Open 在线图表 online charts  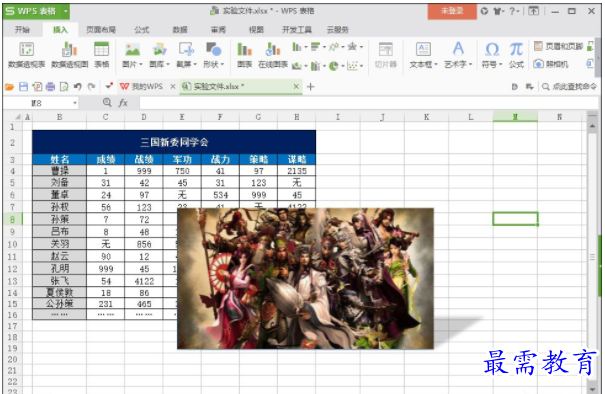273,55
